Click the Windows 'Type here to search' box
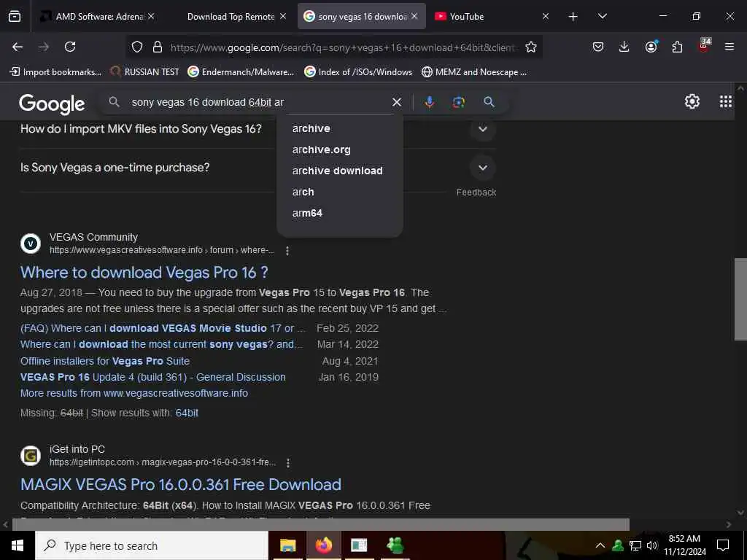 click(x=152, y=545)
